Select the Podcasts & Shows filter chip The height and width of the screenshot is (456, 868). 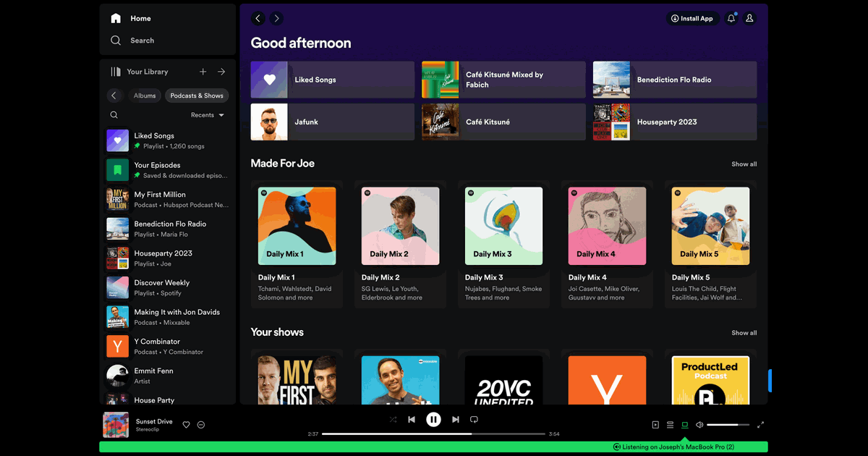pos(197,96)
